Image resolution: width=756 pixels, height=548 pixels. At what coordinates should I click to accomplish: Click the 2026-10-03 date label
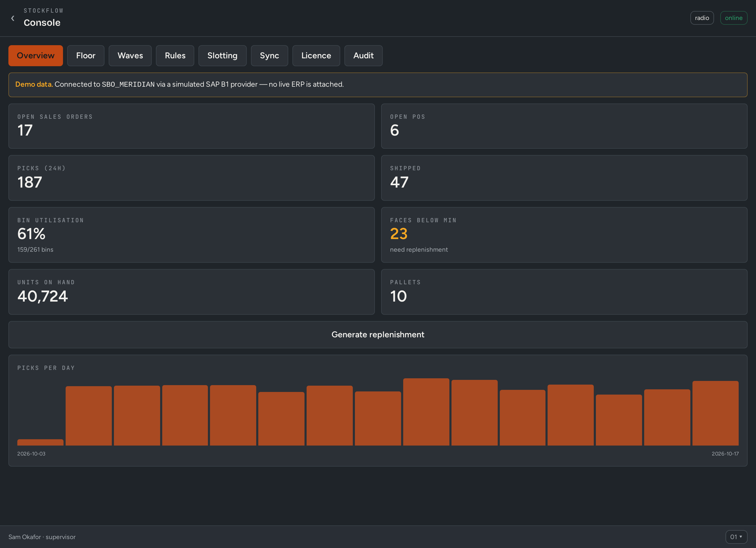tap(31, 454)
